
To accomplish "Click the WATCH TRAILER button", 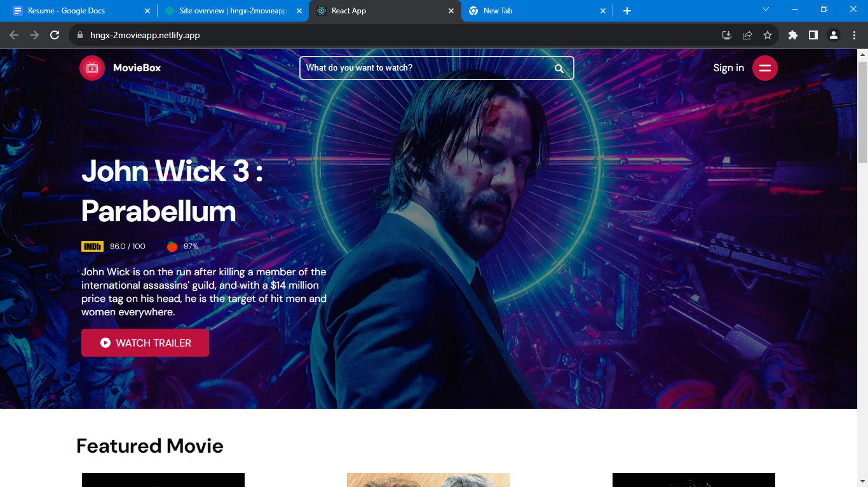I will [145, 343].
